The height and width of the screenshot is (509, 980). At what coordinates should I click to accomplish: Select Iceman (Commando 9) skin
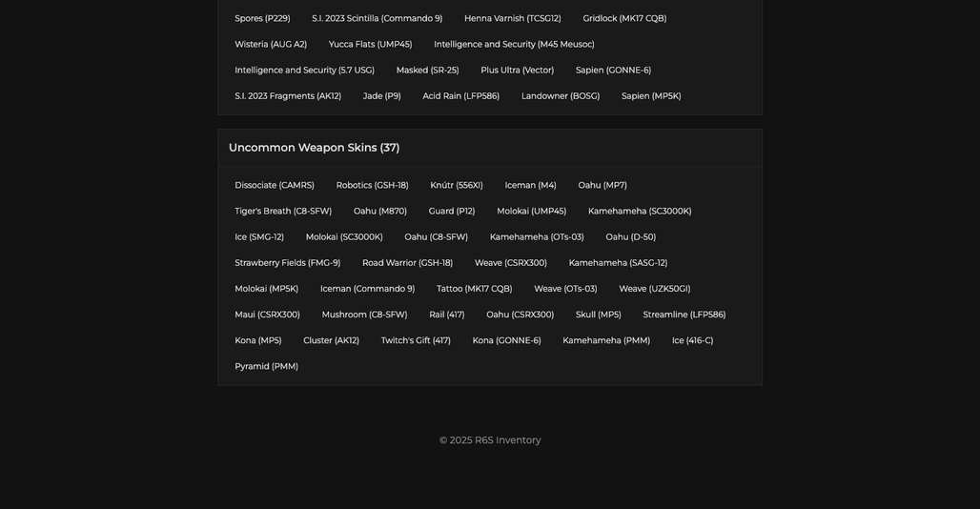click(x=368, y=289)
